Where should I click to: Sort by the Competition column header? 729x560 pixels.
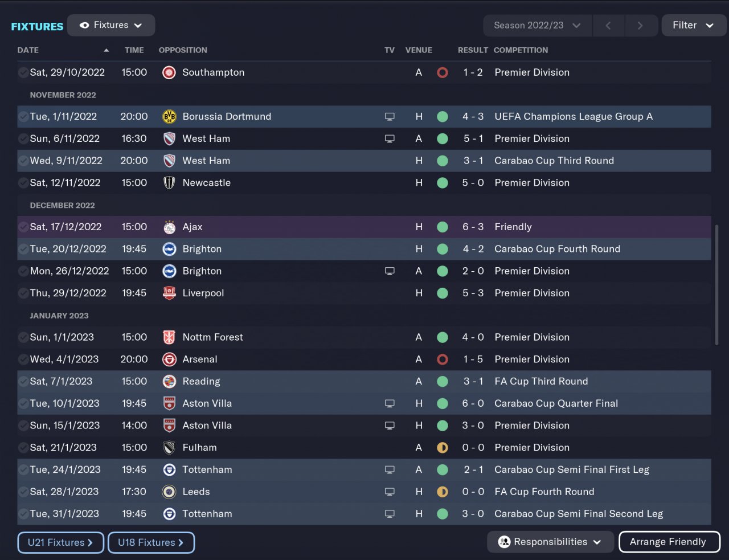click(521, 50)
